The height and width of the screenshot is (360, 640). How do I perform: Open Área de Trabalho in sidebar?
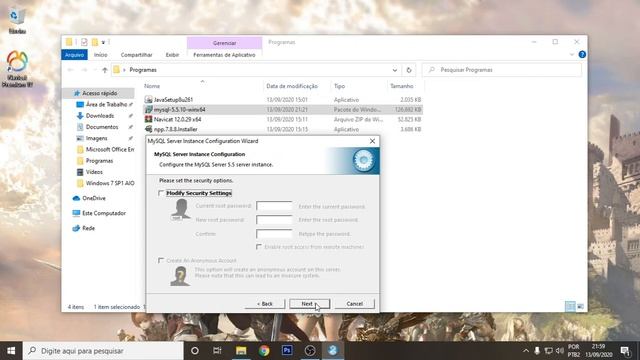(x=106, y=104)
